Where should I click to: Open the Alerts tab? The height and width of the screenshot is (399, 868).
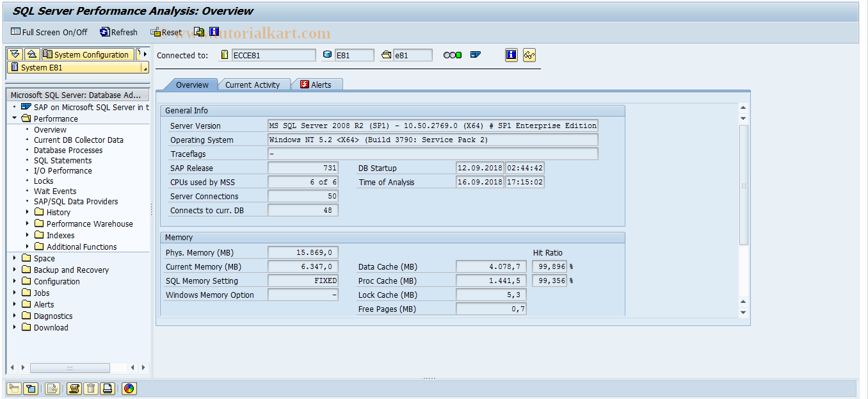pyautogui.click(x=317, y=85)
